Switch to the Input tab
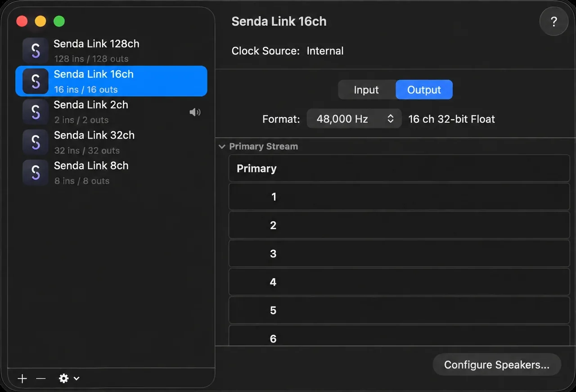The width and height of the screenshot is (576, 392). click(x=366, y=90)
